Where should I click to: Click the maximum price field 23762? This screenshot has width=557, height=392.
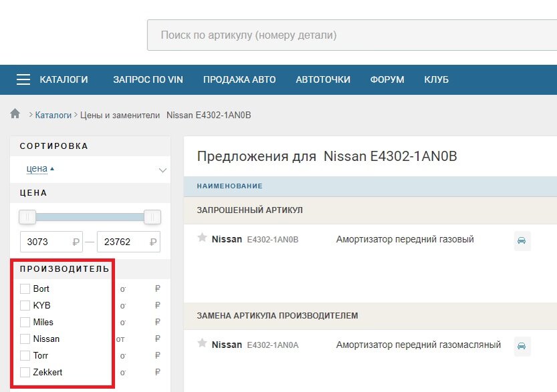129,242
